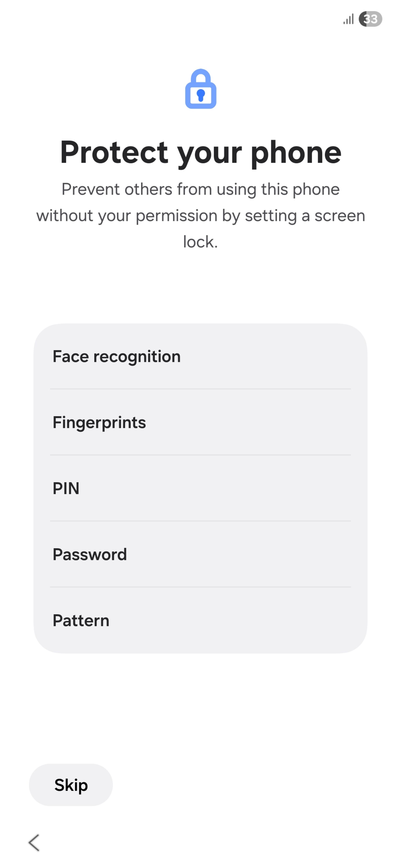Tap the battery level indicator showing 33
This screenshot has height=868, width=401.
point(370,19)
